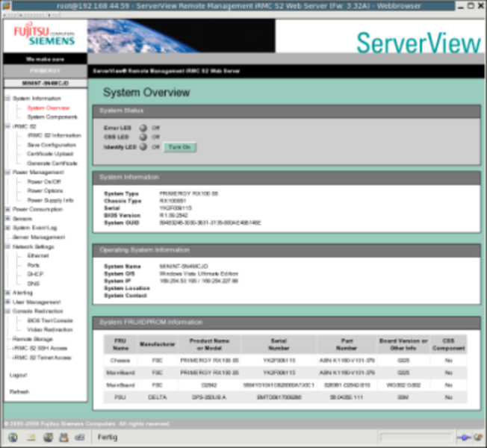The width and height of the screenshot is (487, 448).
Task: Expand the Power Consumption tree node
Action: (8, 209)
